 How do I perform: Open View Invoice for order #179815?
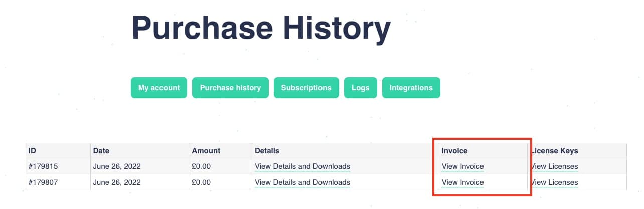(x=462, y=166)
